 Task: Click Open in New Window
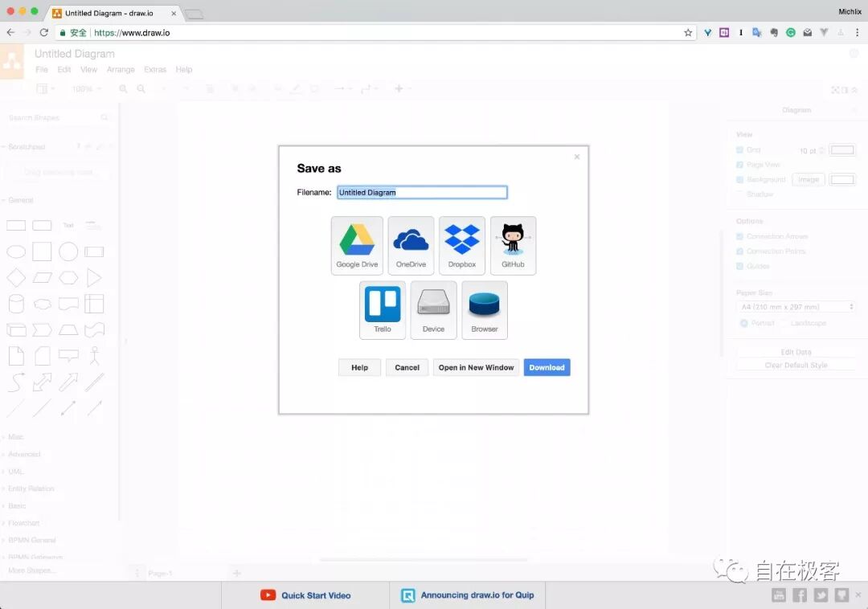pos(476,367)
